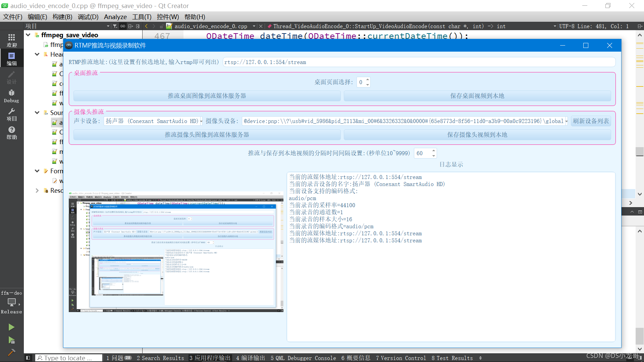Open the filter icon in the 项目 panel
Image resolution: width=644 pixels, height=362 pixels.
[115, 26]
